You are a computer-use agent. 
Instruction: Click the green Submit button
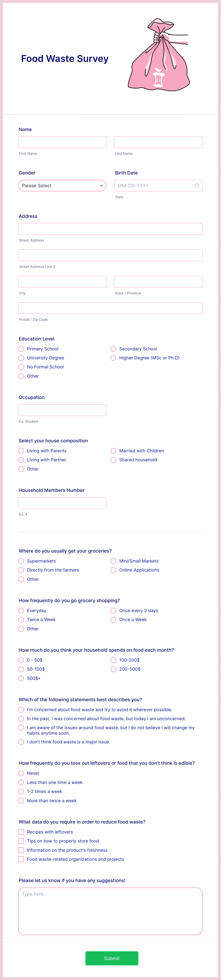(112, 958)
